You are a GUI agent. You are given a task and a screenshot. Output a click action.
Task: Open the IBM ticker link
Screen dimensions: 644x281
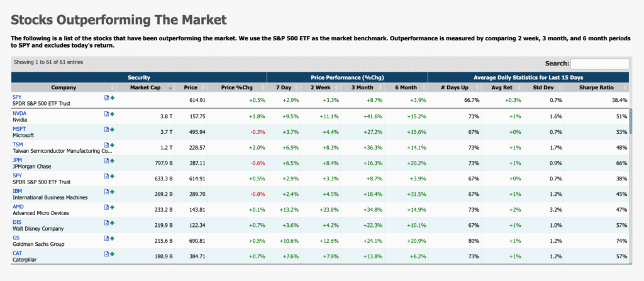point(17,191)
